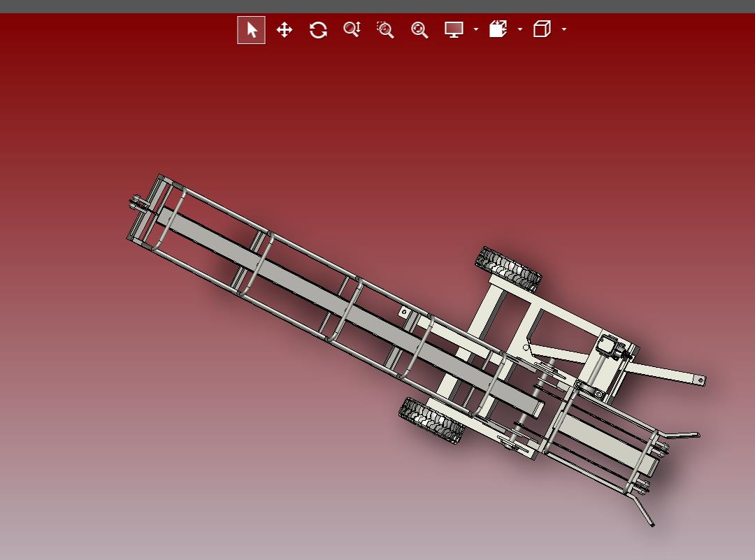
Task: Click the view orientation cube icon
Action: [x=542, y=29]
